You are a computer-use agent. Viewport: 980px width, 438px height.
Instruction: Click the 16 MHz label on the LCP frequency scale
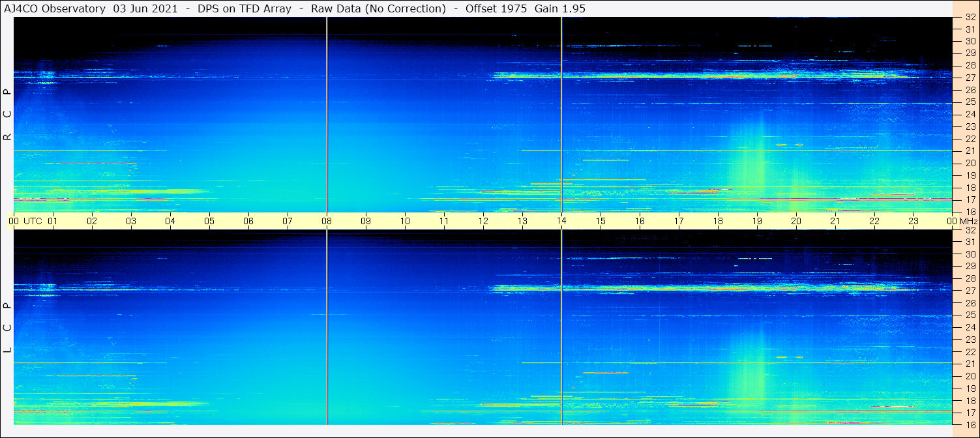tap(970, 424)
